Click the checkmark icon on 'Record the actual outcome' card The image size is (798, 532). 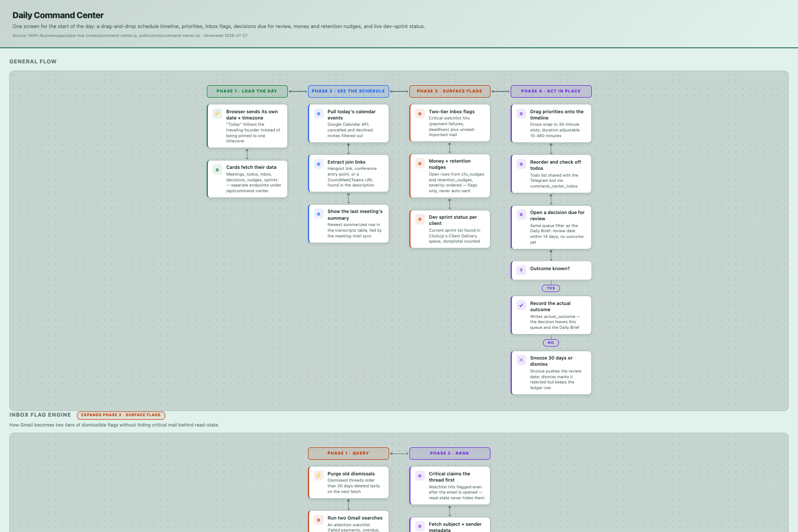tap(521, 305)
